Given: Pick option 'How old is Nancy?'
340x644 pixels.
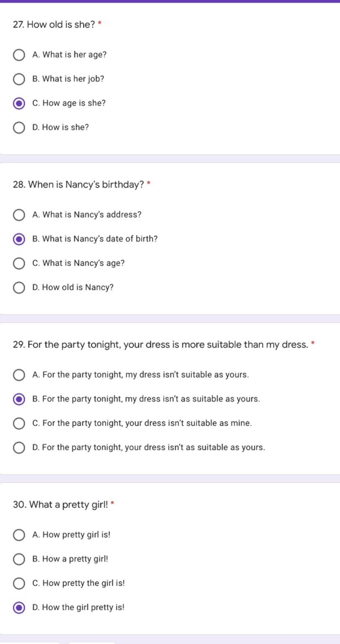Looking at the screenshot, I should pos(19,287).
